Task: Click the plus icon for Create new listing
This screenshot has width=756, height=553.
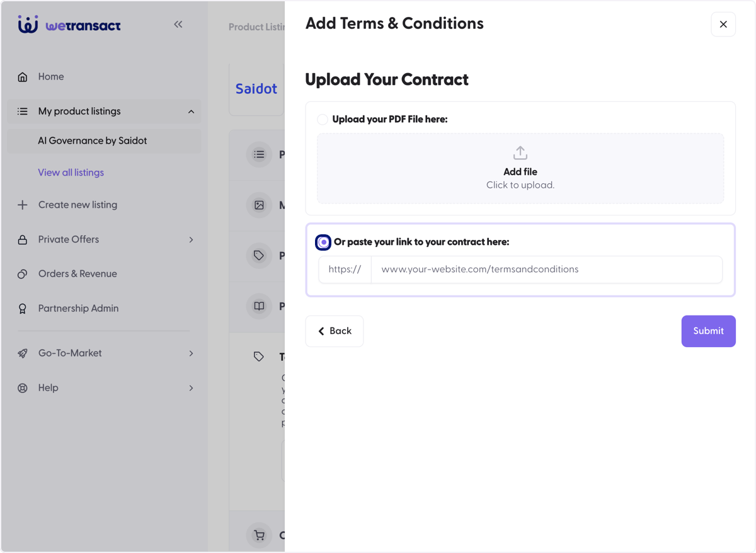Action: click(23, 205)
